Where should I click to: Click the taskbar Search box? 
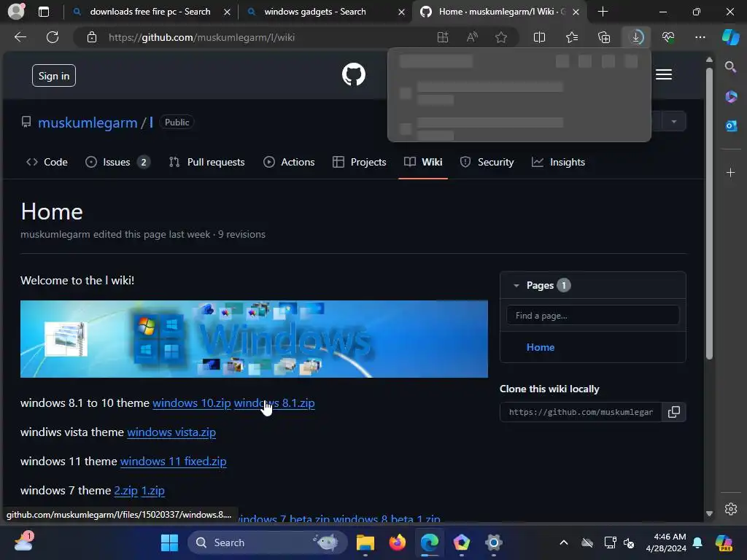coord(268,542)
